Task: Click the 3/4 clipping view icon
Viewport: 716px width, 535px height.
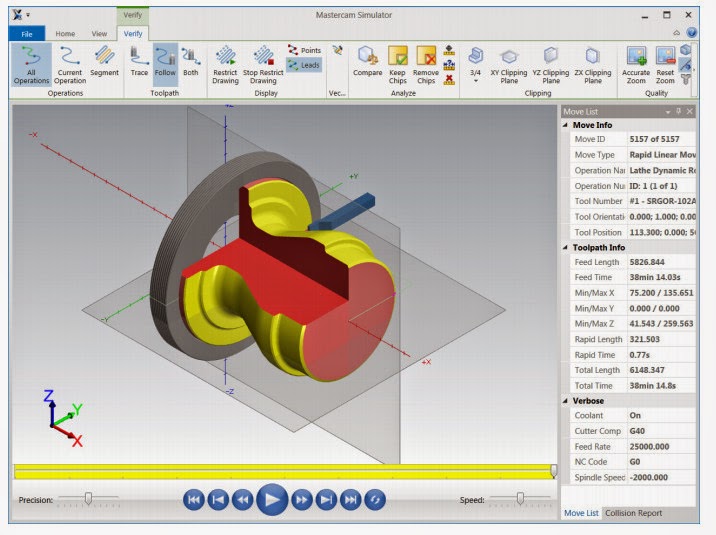Action: coord(475,57)
